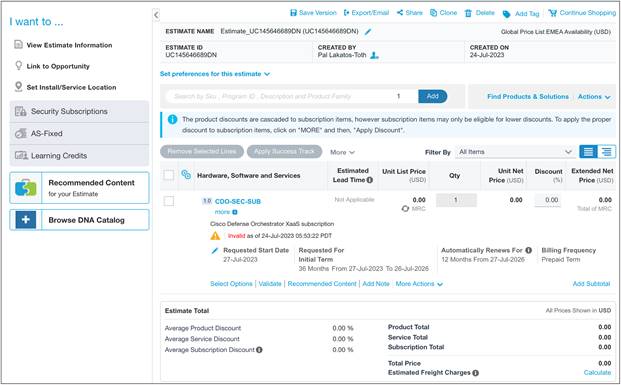Expand the Actions dropdown
Viewport: 621px width, 385px height.
594,97
